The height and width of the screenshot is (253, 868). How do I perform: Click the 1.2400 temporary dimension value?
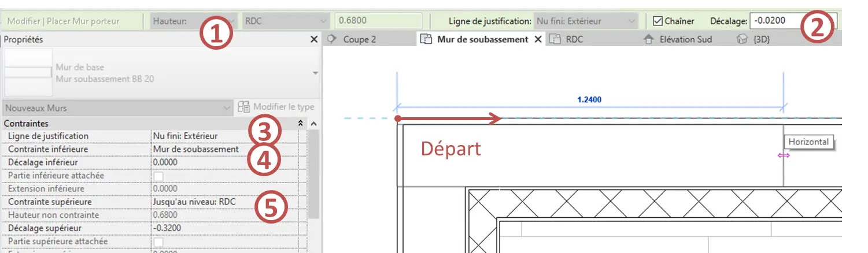pos(589,99)
